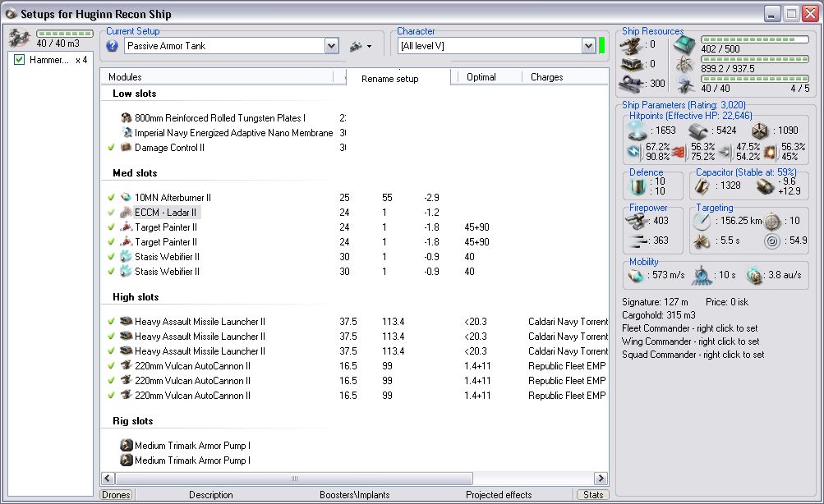Switch to the Boosters\Implants tab
Image resolution: width=824 pixels, height=504 pixels.
(355, 494)
